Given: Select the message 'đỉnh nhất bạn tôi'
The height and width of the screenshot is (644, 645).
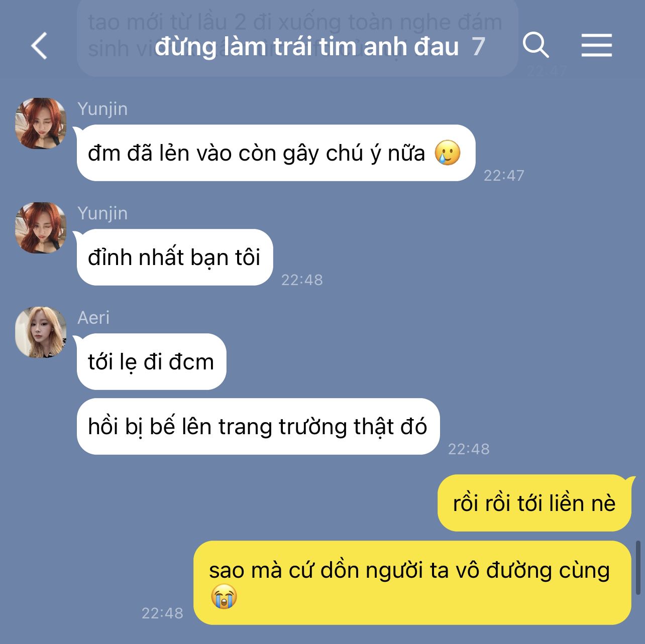Looking at the screenshot, I should (175, 257).
